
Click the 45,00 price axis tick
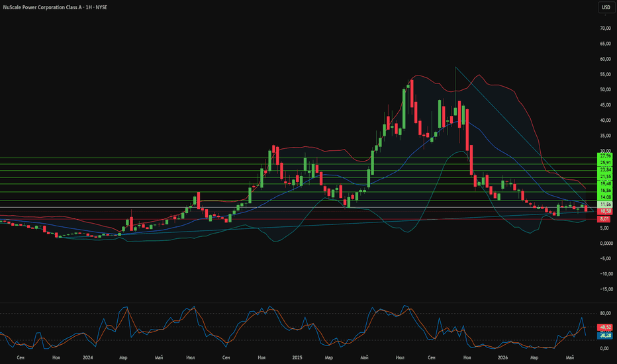click(x=605, y=105)
